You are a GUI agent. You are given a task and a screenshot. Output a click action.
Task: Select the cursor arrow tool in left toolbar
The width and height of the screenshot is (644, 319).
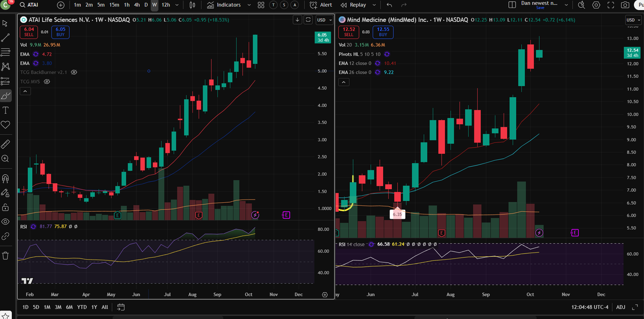(x=5, y=23)
